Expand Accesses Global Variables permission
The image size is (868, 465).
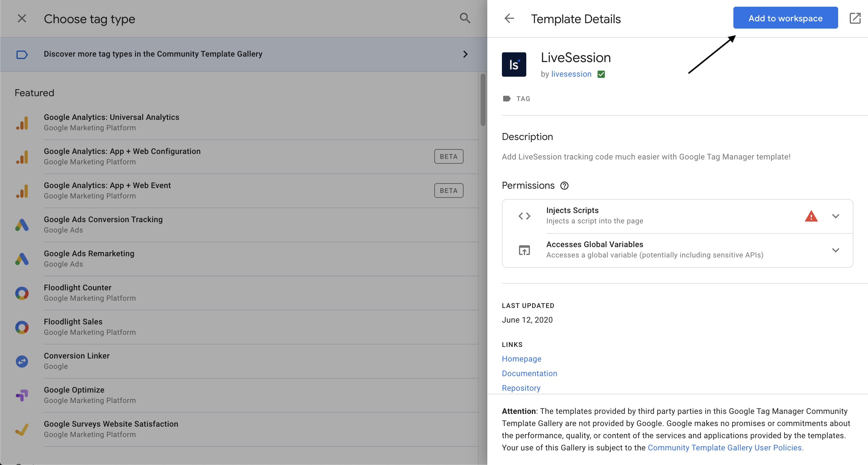pos(835,250)
